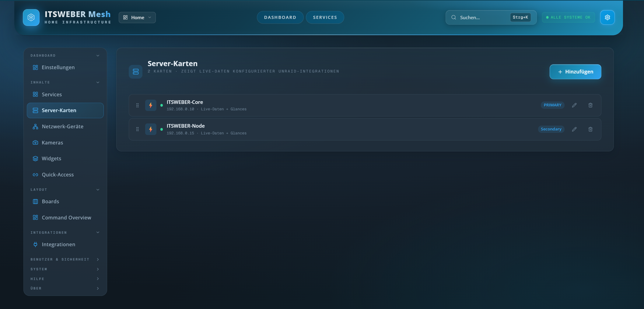Image resolution: width=644 pixels, height=309 pixels.
Task: Edit the ITSWEBER-Node card with pencil icon
Action: [574, 129]
